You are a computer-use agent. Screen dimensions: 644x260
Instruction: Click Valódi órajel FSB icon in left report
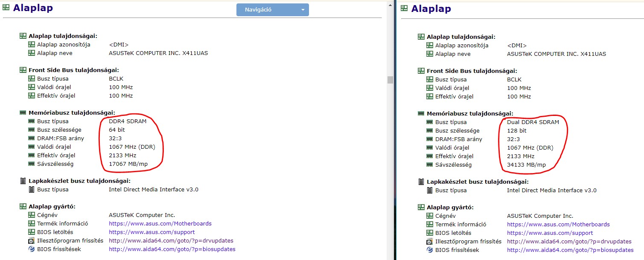[32, 87]
